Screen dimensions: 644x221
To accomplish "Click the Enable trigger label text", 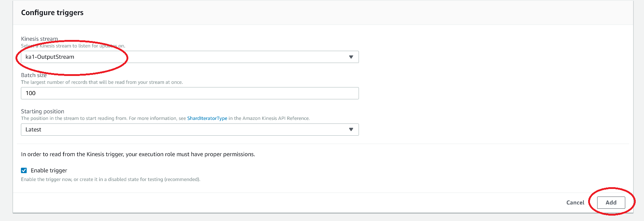I will click(49, 171).
